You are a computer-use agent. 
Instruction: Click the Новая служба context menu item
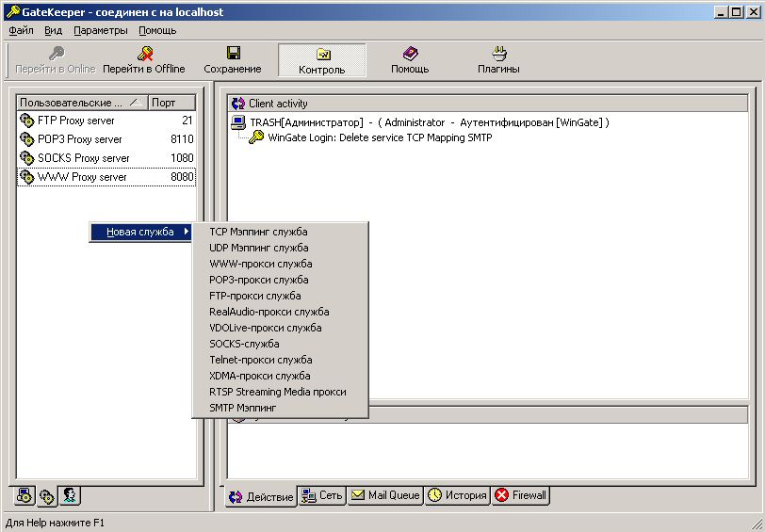tap(141, 233)
